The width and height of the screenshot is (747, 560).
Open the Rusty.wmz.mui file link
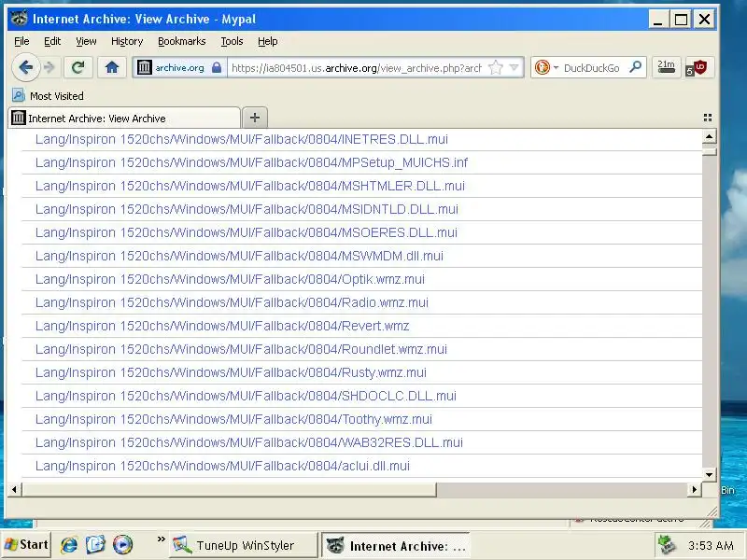pos(231,372)
